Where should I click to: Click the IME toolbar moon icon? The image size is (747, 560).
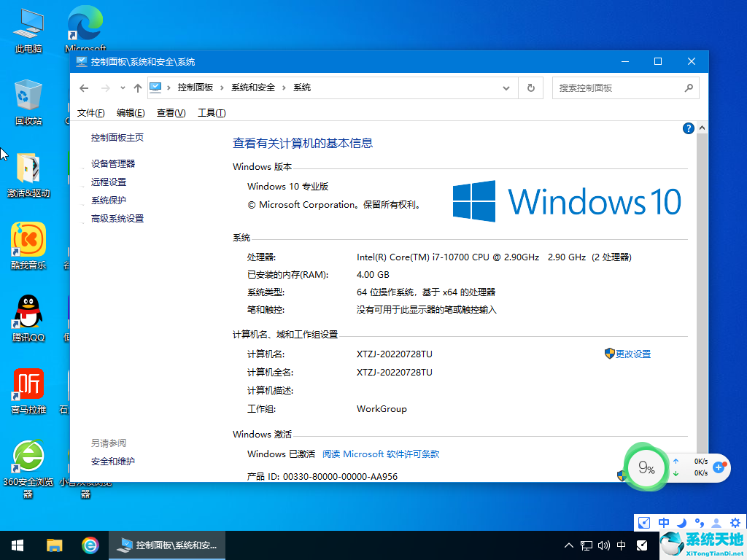pos(681,523)
